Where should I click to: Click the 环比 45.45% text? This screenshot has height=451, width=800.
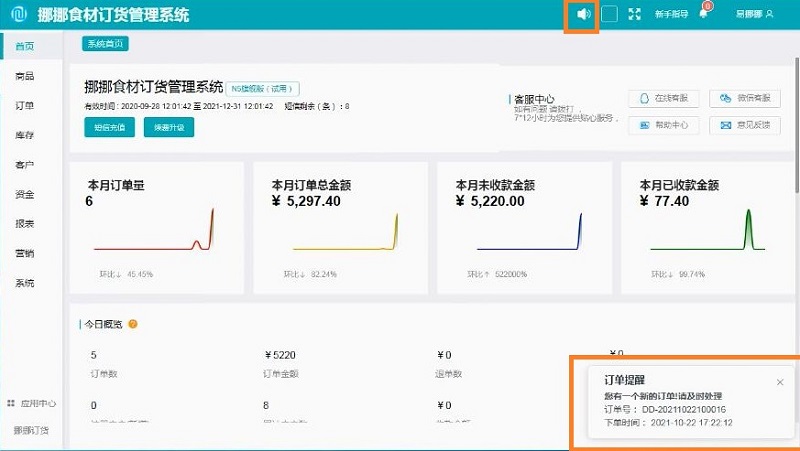coord(126,274)
